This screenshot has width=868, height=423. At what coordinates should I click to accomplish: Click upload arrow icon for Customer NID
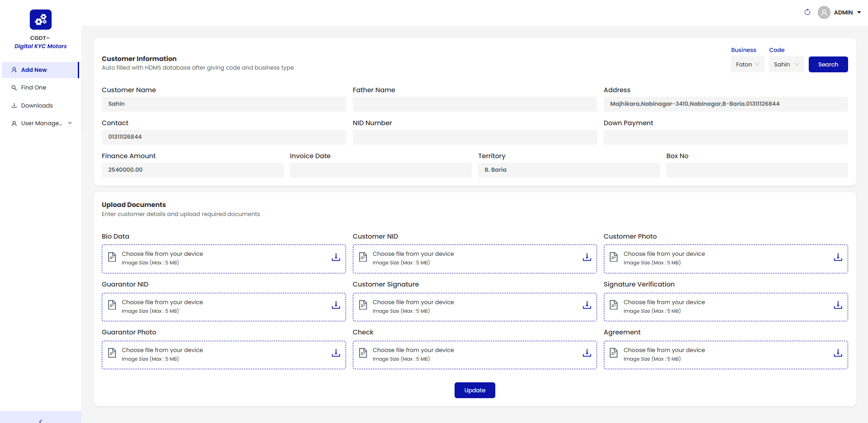click(587, 257)
